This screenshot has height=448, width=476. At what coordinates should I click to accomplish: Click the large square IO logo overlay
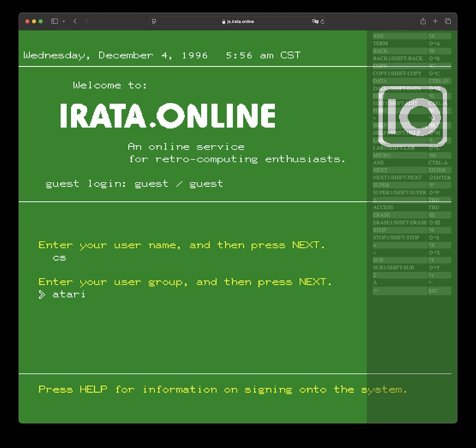tap(413, 116)
